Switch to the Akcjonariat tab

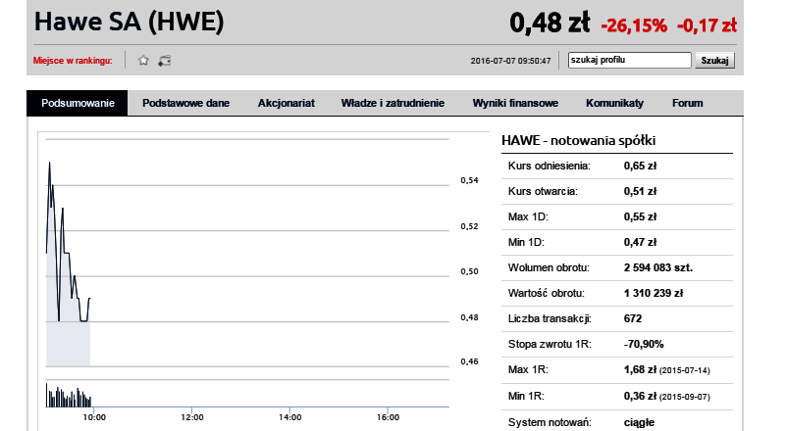coord(286,103)
